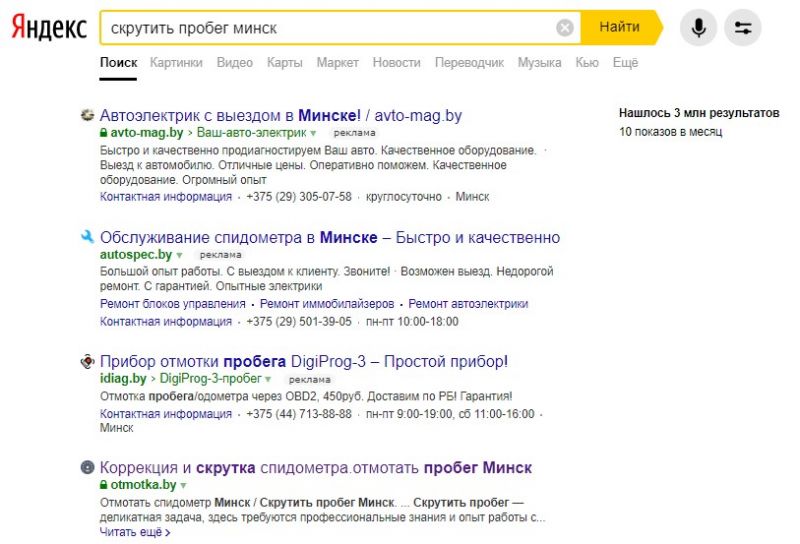Click the Яндекс logo

click(49, 28)
